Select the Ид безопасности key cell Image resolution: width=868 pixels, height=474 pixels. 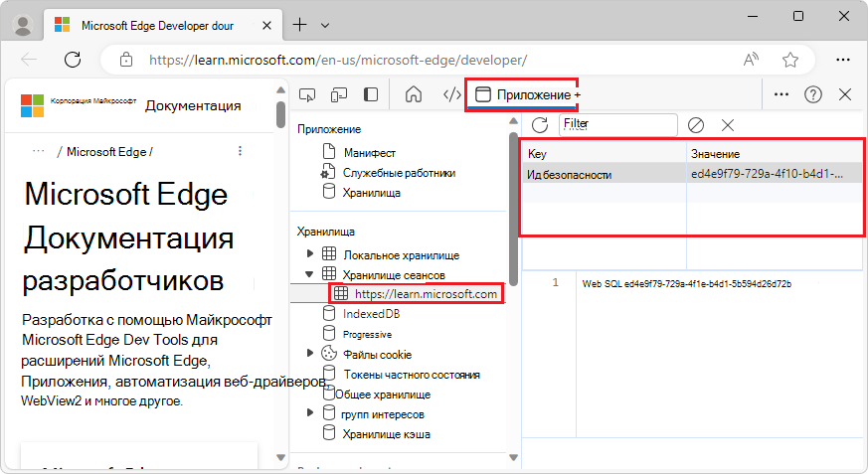[604, 175]
